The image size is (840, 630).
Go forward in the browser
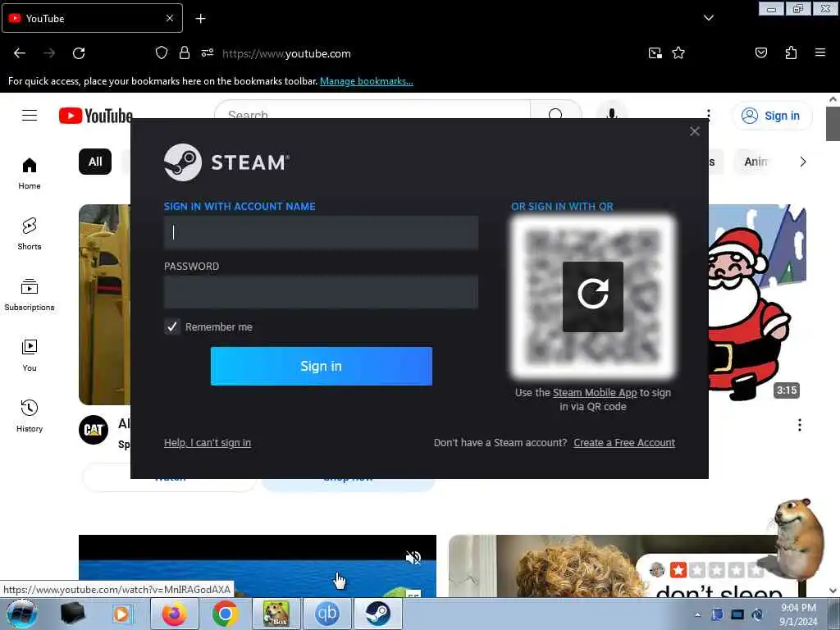(x=49, y=53)
